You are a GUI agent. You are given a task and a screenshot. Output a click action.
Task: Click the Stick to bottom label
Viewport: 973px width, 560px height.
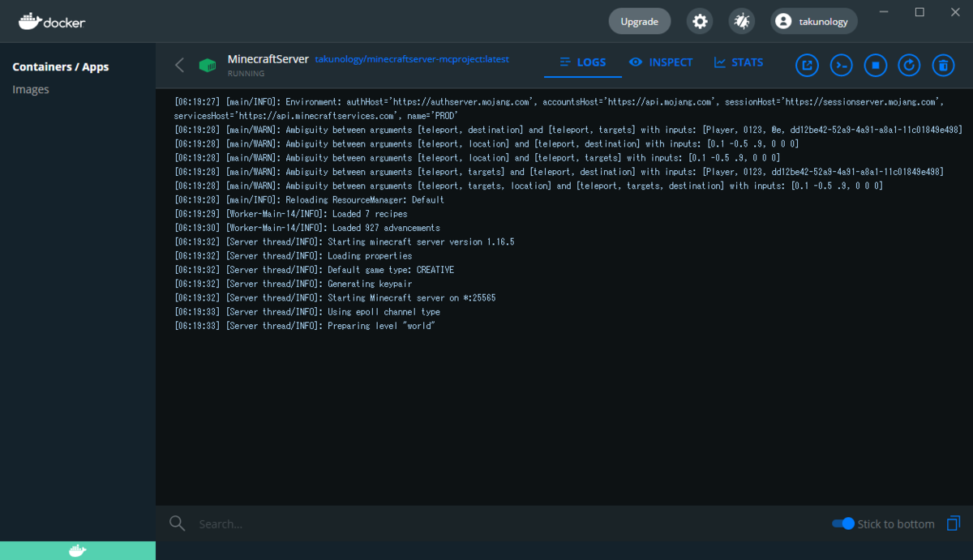pyautogui.click(x=896, y=524)
